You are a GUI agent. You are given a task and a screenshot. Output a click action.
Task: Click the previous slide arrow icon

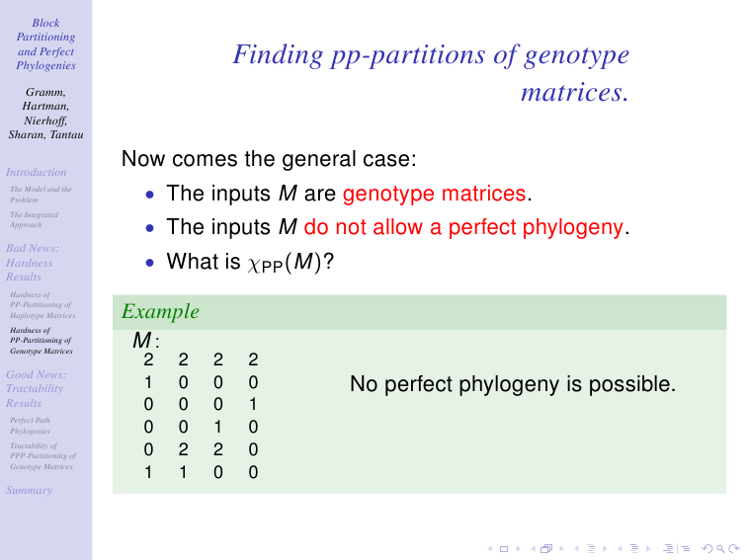click(x=490, y=548)
